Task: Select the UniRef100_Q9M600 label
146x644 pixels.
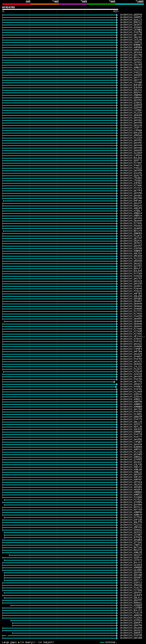Action: click(x=131, y=98)
